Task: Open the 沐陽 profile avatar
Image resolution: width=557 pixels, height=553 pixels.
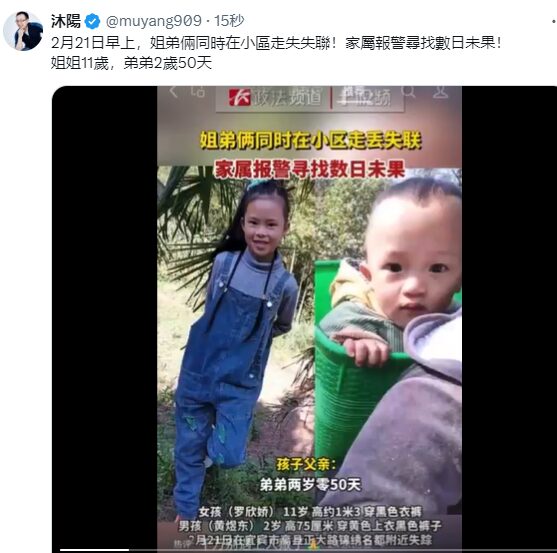Action: point(23,31)
